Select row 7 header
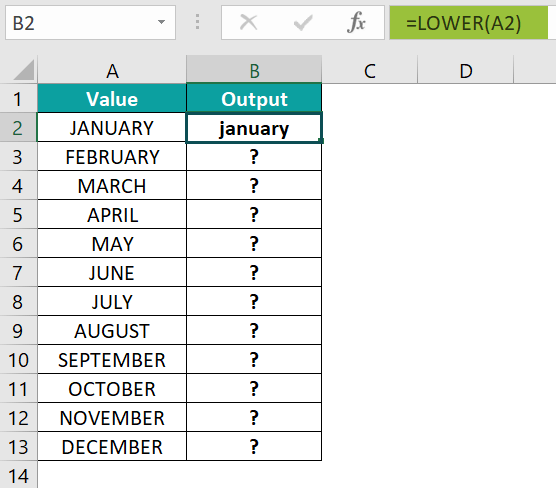The image size is (556, 488). [18, 273]
